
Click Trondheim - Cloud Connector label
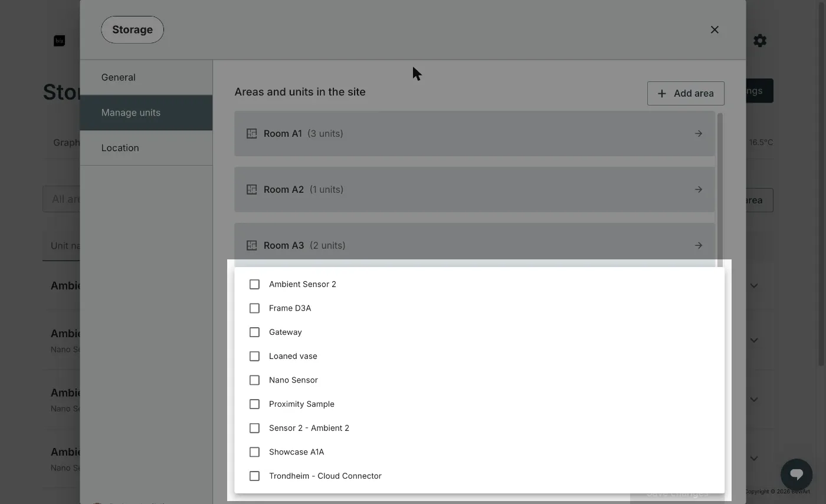[x=325, y=476]
